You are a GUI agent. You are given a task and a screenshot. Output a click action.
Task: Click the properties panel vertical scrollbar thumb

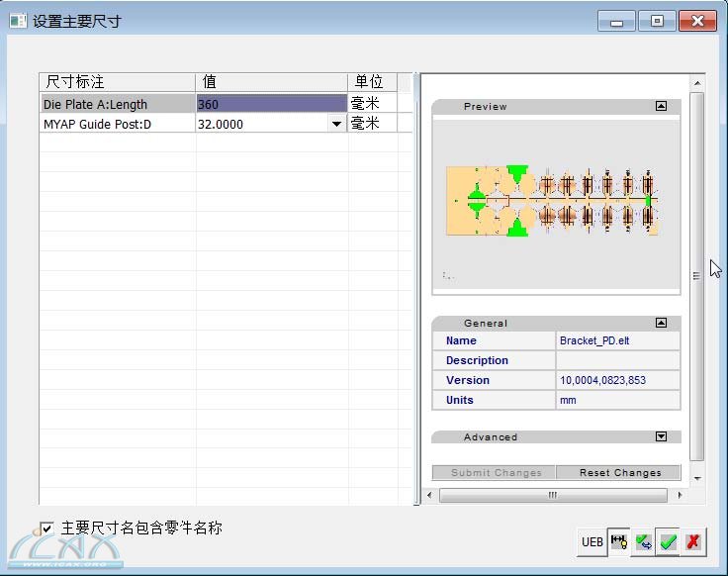coord(696,276)
